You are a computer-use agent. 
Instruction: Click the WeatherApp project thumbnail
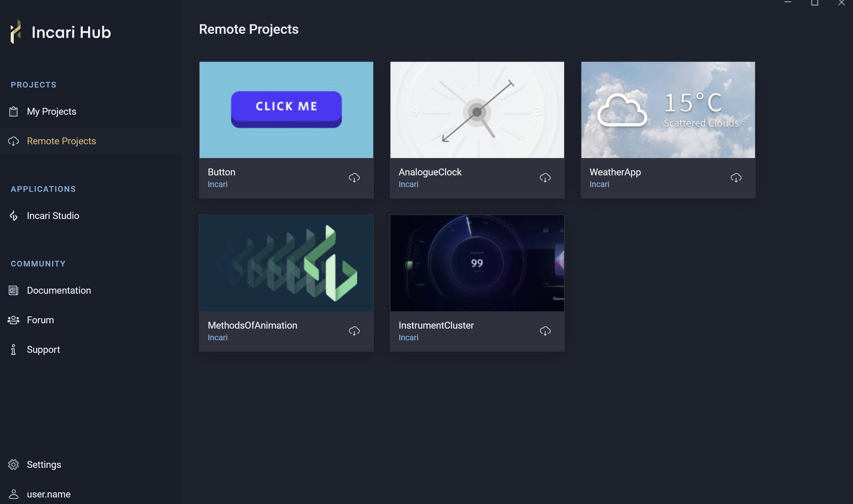point(668,110)
